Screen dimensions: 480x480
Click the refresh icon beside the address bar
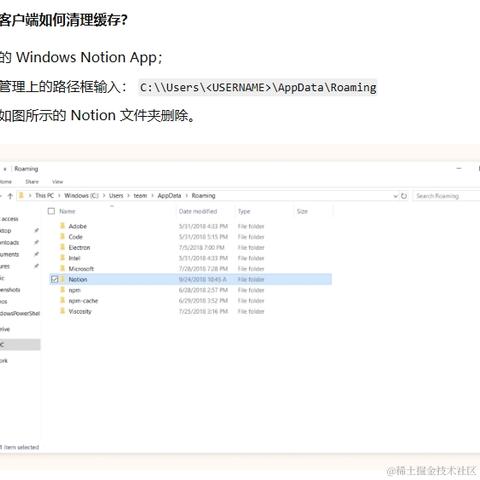404,196
